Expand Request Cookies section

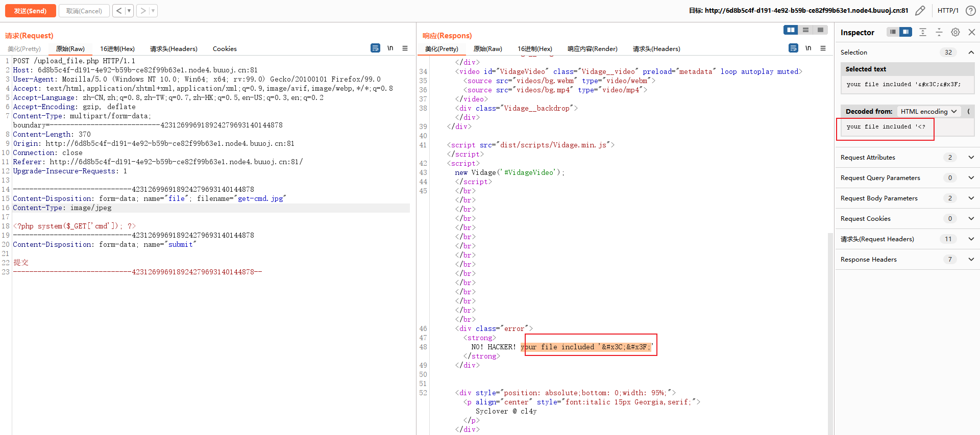(971, 218)
